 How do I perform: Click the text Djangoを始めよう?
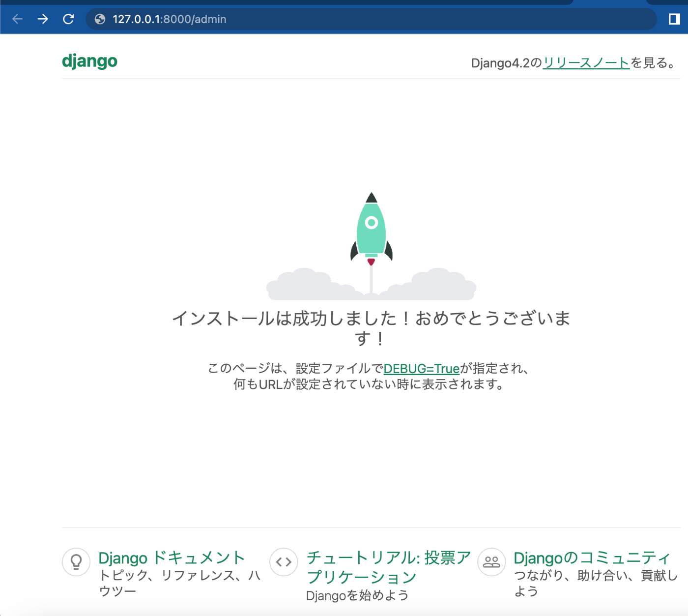tap(357, 596)
